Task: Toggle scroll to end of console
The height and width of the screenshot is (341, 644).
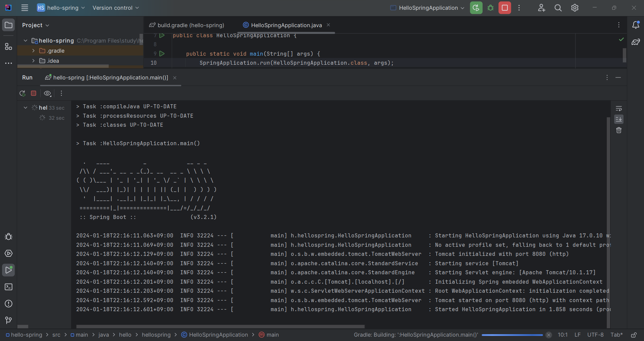Action: pyautogui.click(x=619, y=119)
